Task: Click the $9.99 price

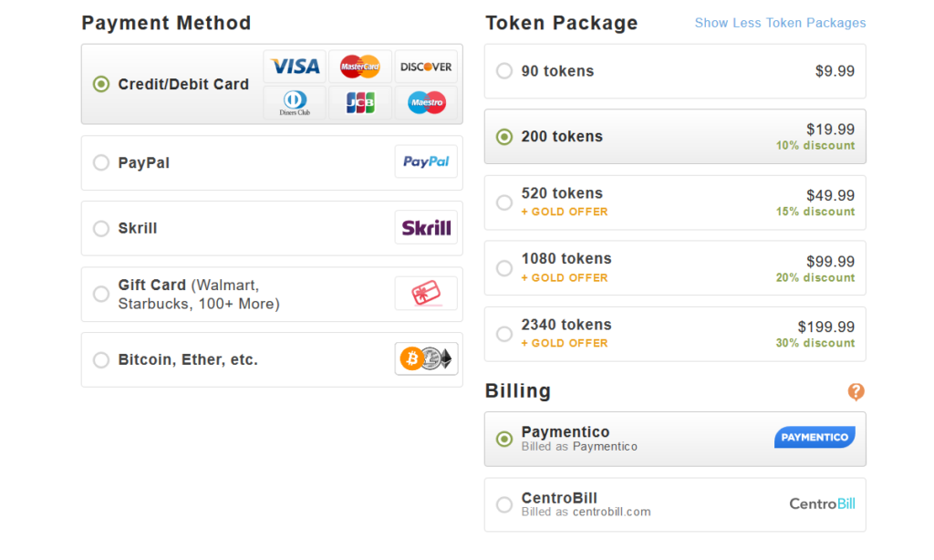Action: pos(835,71)
